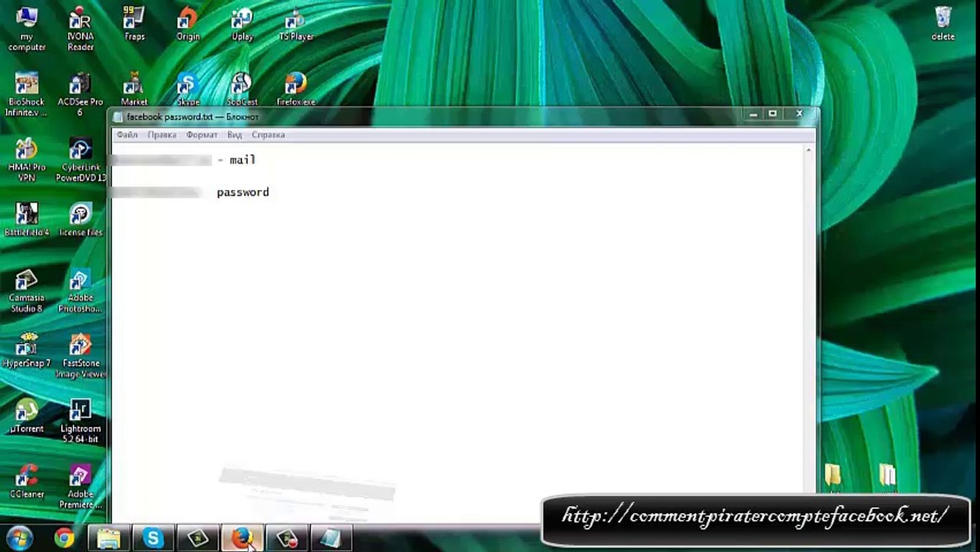The width and height of the screenshot is (980, 552).
Task: Select the Skype desktop shortcut
Action: [x=188, y=89]
